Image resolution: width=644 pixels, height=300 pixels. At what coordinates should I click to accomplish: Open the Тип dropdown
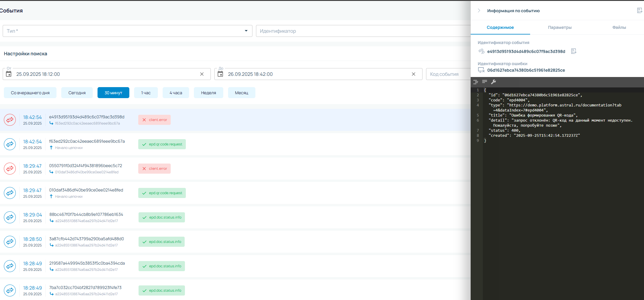point(127,31)
